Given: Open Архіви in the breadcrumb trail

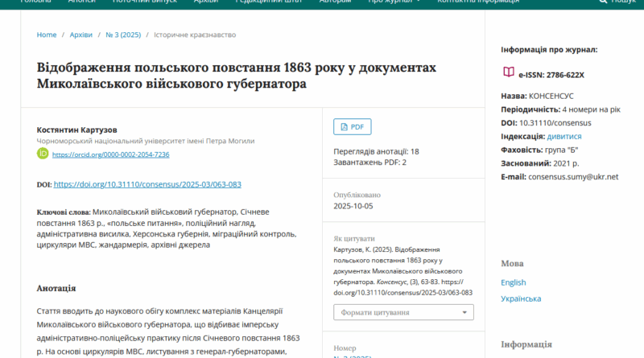Looking at the screenshot, I should tap(81, 35).
